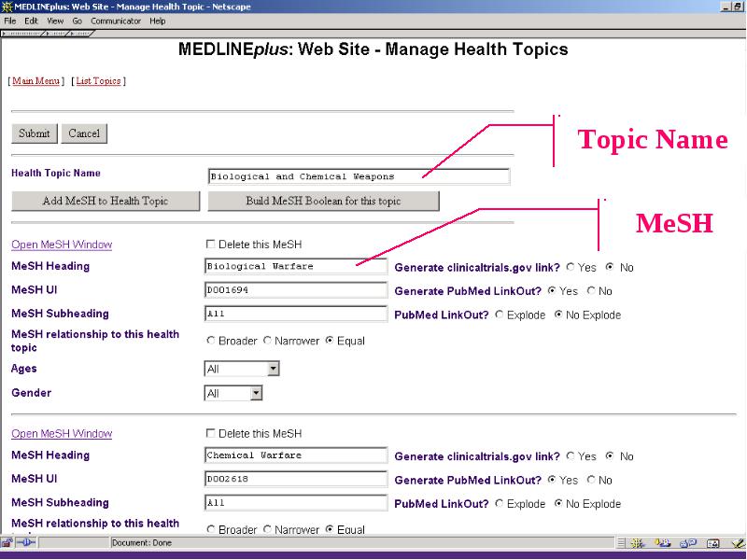747x560 pixels.
Task: Select No for Chemical Warfare PubMed LinkOut generation
Action: [591, 480]
